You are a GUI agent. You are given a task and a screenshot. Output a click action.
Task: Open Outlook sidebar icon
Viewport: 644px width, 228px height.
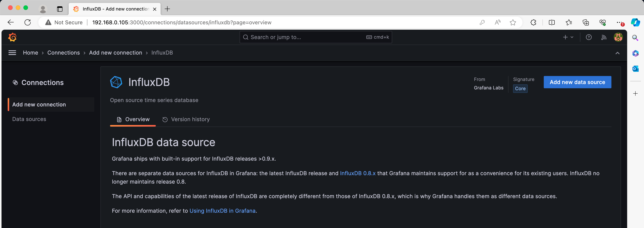click(x=635, y=69)
